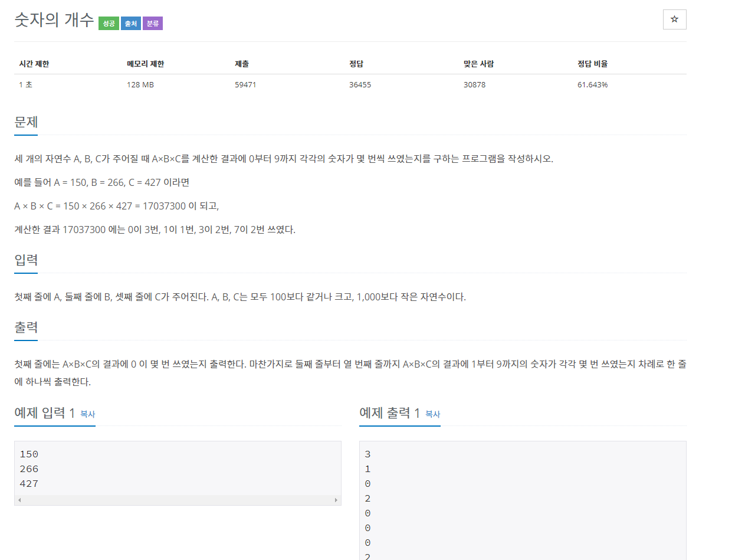Click the 정답 비율 column header
Image resolution: width=745 pixels, height=560 pixels.
point(592,64)
